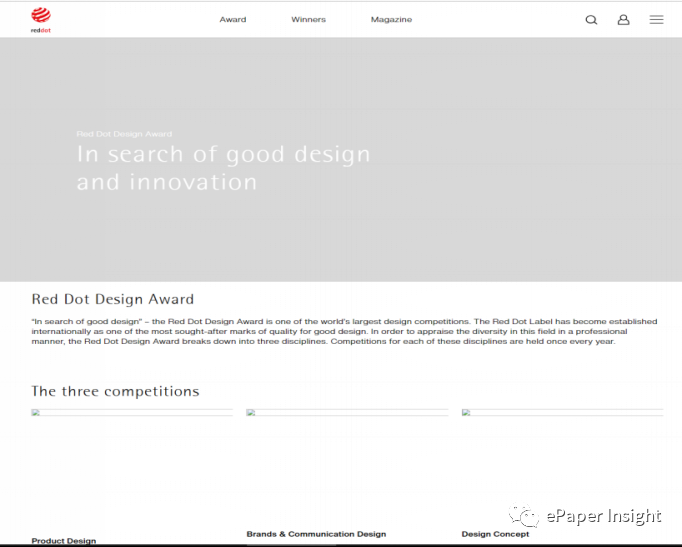
Task: Open the Winners menu item
Action: (x=308, y=20)
